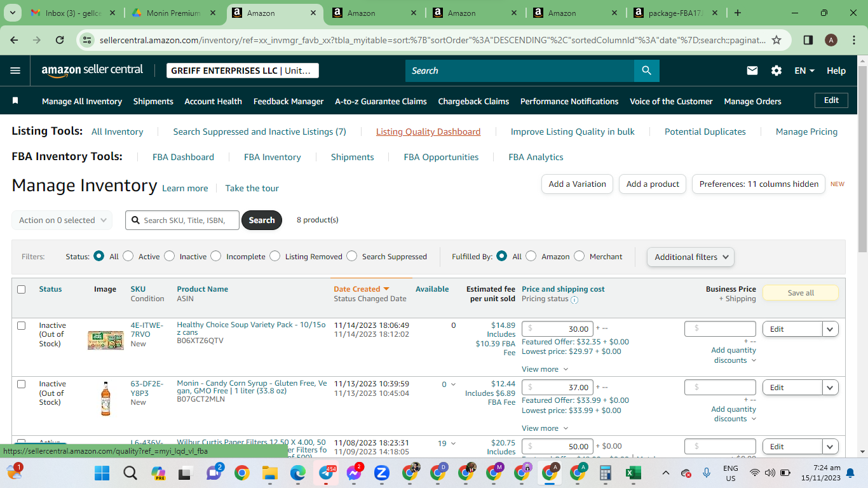Click the magnifier search button in header
The image size is (868, 488).
click(646, 71)
